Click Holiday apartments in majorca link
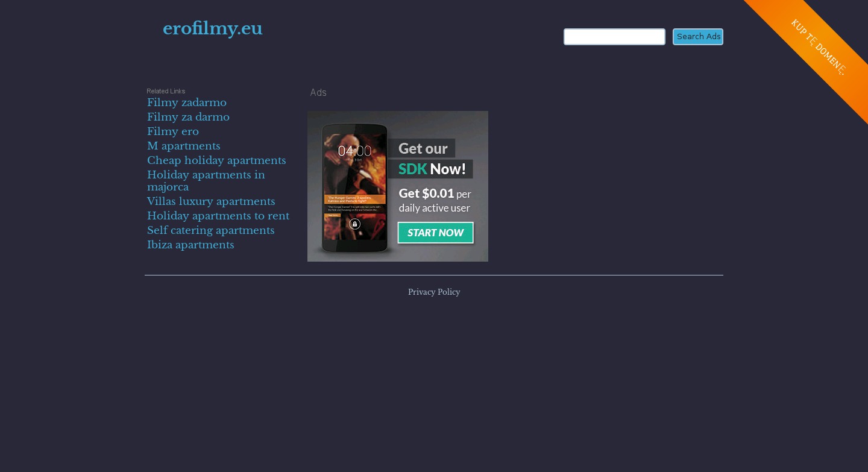 coord(206,181)
